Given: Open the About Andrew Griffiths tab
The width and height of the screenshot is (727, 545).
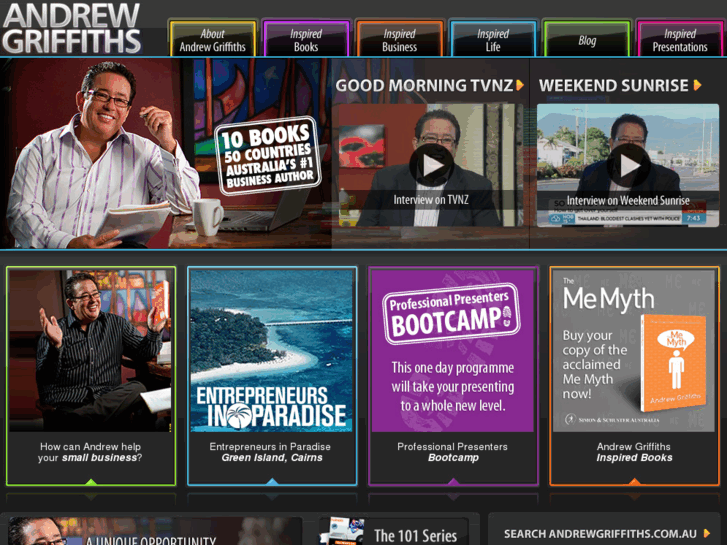Looking at the screenshot, I should 212,38.
